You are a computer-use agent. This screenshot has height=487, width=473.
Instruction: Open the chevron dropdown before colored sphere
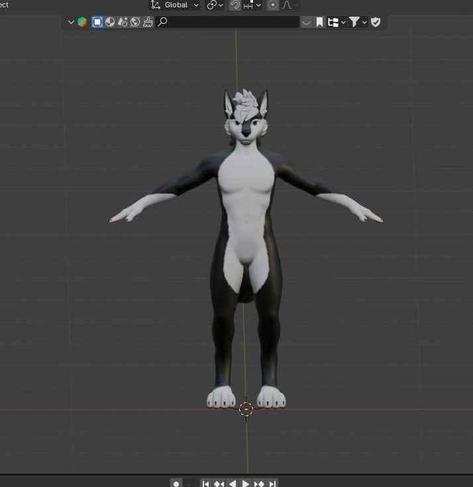(70, 22)
